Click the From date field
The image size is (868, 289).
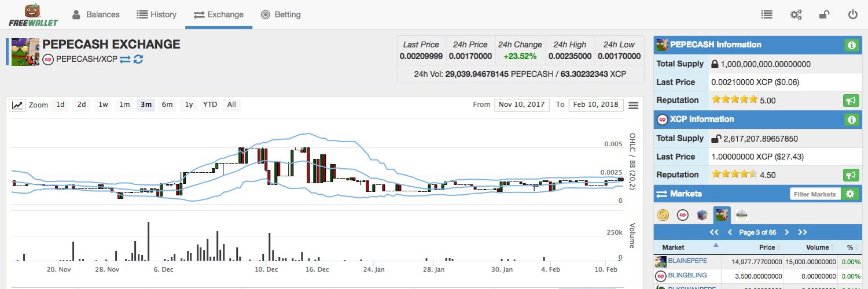[522, 105]
